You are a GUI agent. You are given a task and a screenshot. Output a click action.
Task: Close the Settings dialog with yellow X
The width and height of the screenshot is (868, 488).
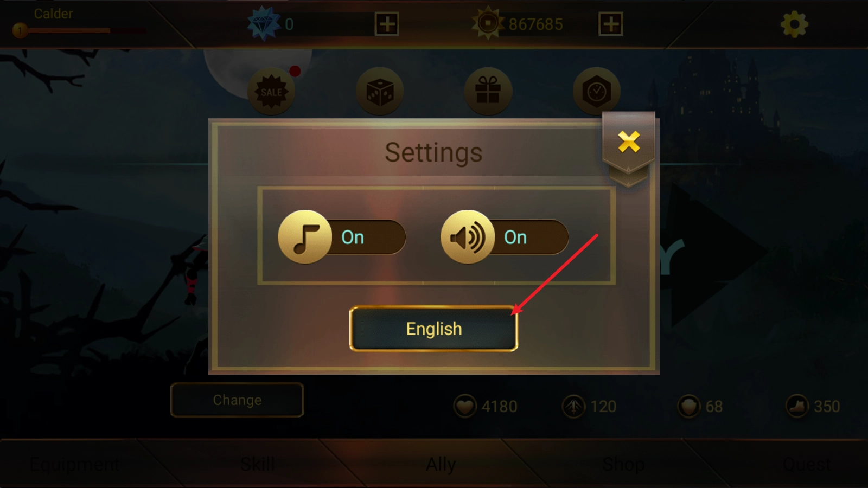[x=629, y=142]
